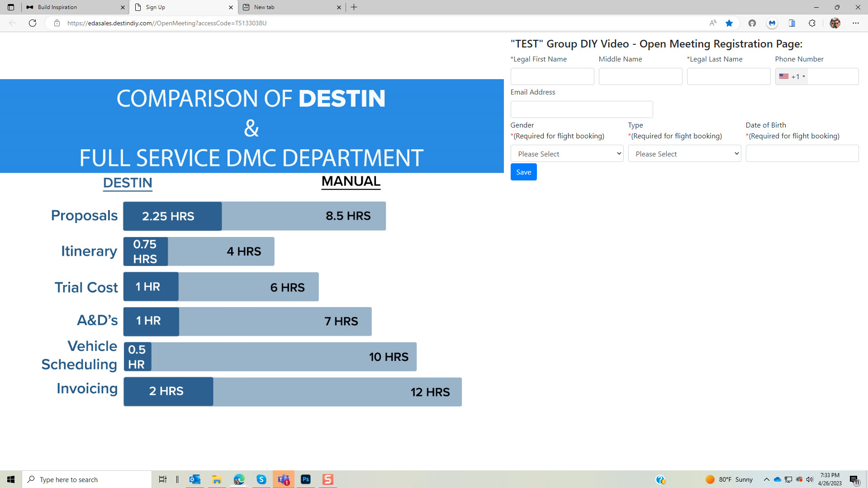Open the Collections or sidebar phone icon
868x488 pixels.
[x=792, y=23]
